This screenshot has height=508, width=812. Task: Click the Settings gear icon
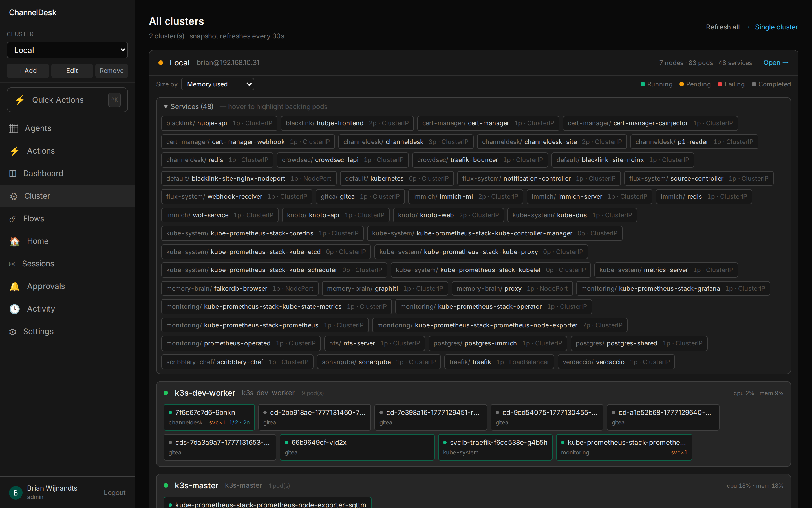(x=13, y=332)
